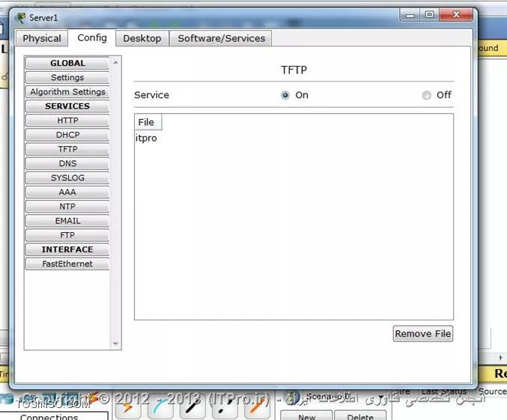This screenshot has width=507, height=420.
Task: Click the SERVICES section header
Action: pyautogui.click(x=67, y=106)
